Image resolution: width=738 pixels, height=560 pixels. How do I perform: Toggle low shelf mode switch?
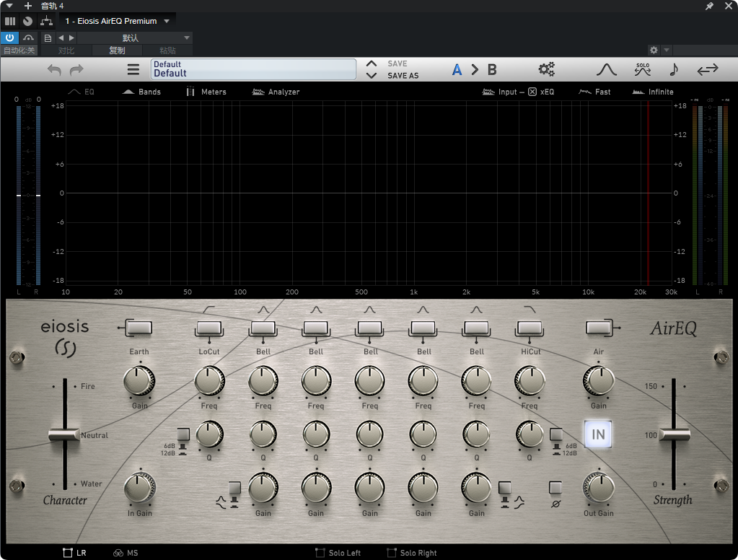click(234, 487)
